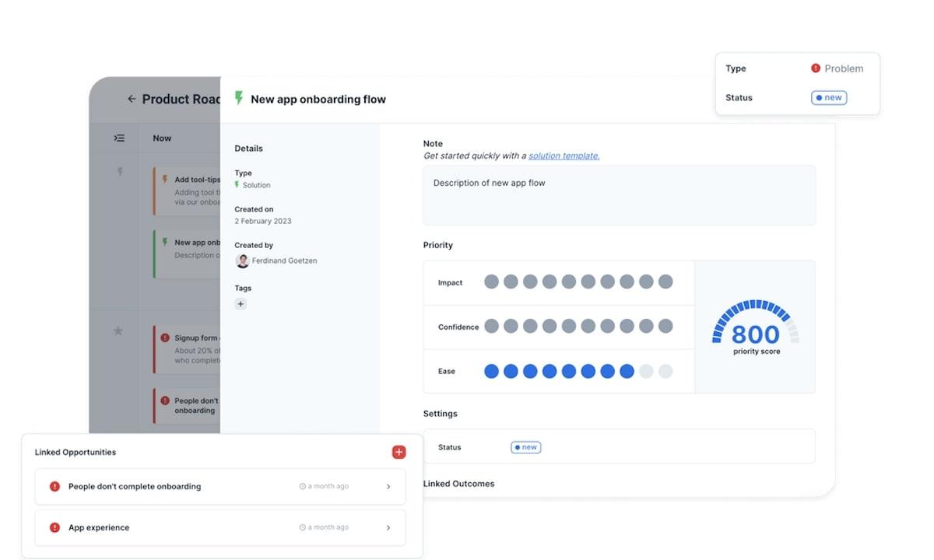Click the green lightning bolt title icon
Screen dimensions: 934x560
coord(239,98)
